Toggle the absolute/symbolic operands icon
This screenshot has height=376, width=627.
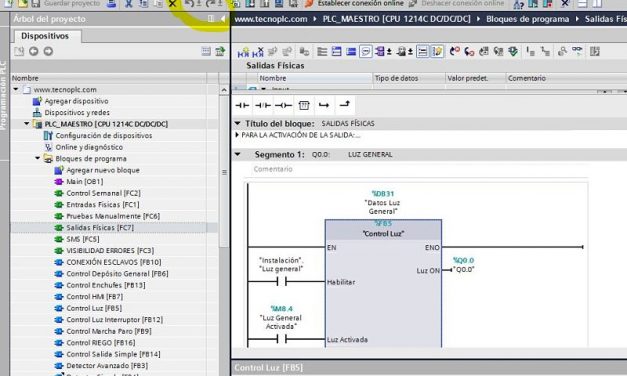pyautogui.click(x=380, y=52)
